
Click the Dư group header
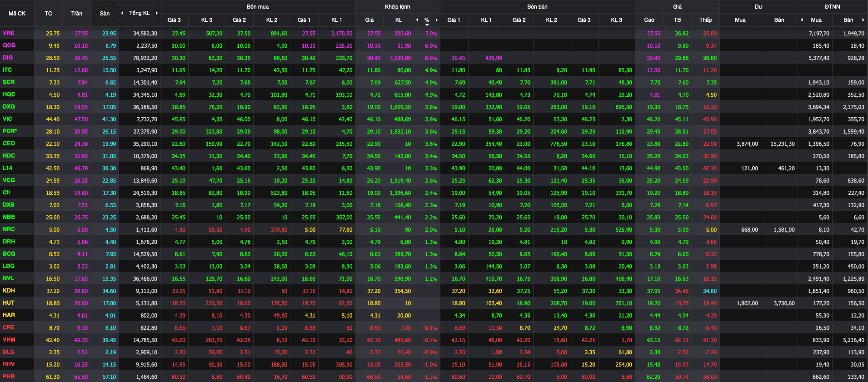click(758, 7)
